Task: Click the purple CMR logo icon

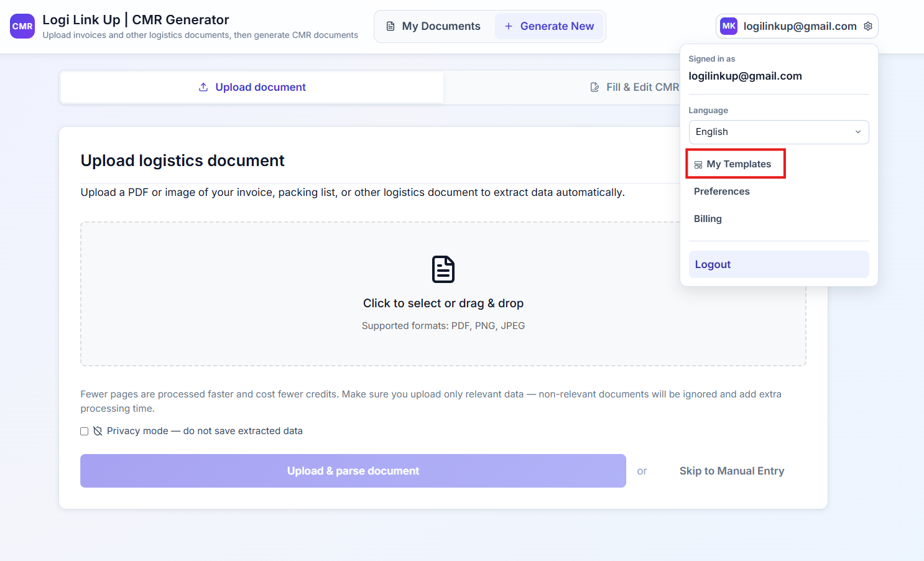Action: [x=22, y=26]
